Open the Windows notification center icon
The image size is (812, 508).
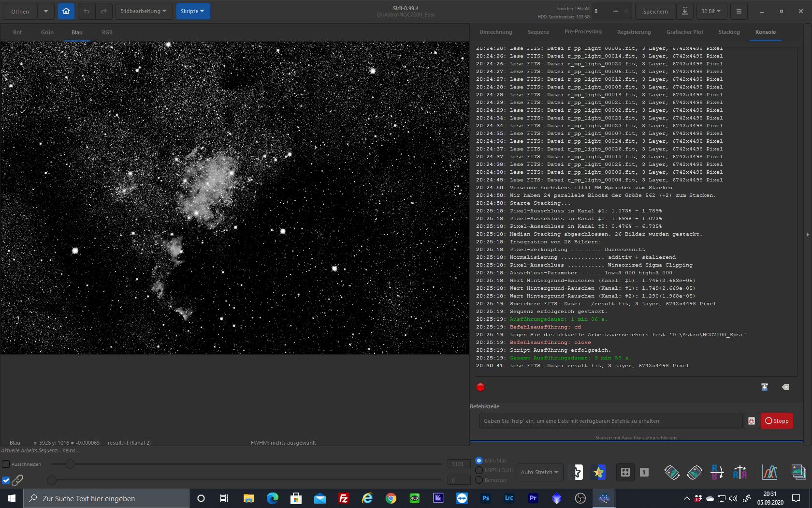796,498
